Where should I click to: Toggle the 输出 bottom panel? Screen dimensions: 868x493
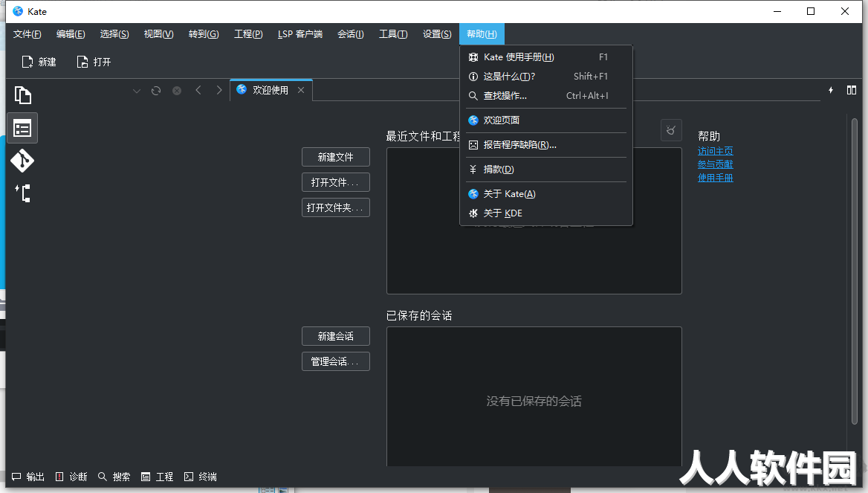[28, 477]
